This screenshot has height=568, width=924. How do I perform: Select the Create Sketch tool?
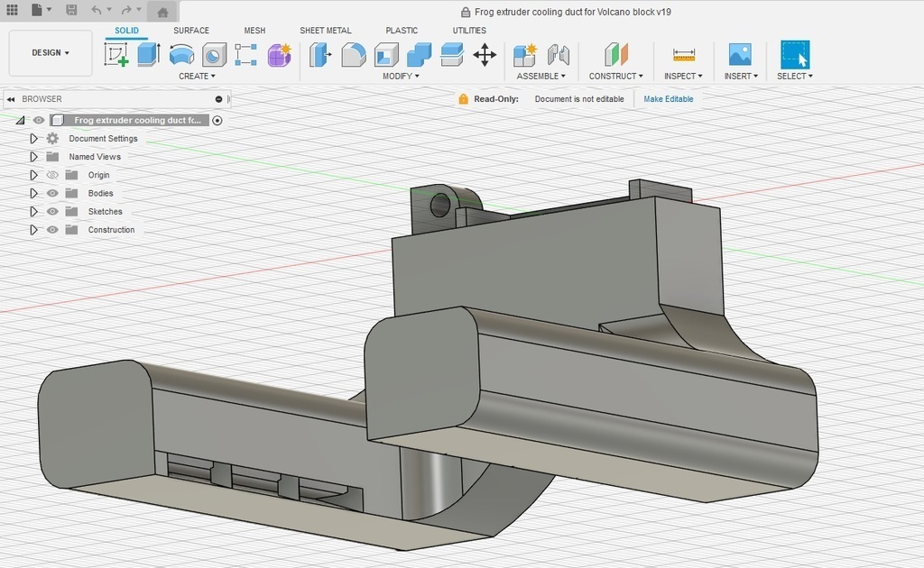coord(116,55)
